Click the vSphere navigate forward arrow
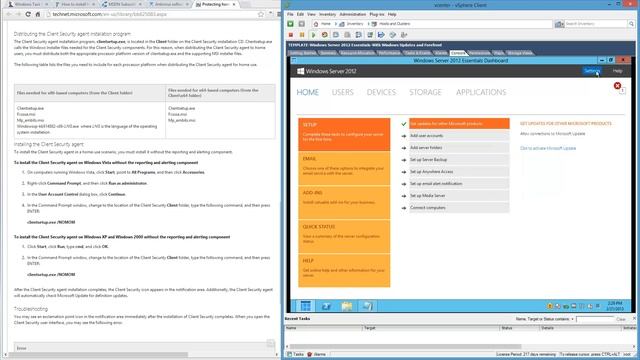 (302, 24)
